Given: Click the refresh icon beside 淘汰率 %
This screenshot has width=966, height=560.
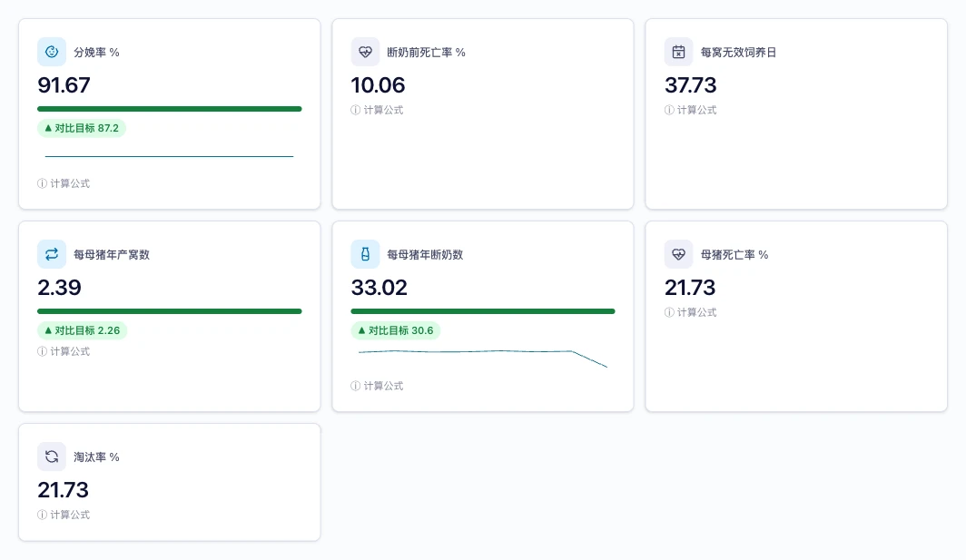Looking at the screenshot, I should 52,457.
